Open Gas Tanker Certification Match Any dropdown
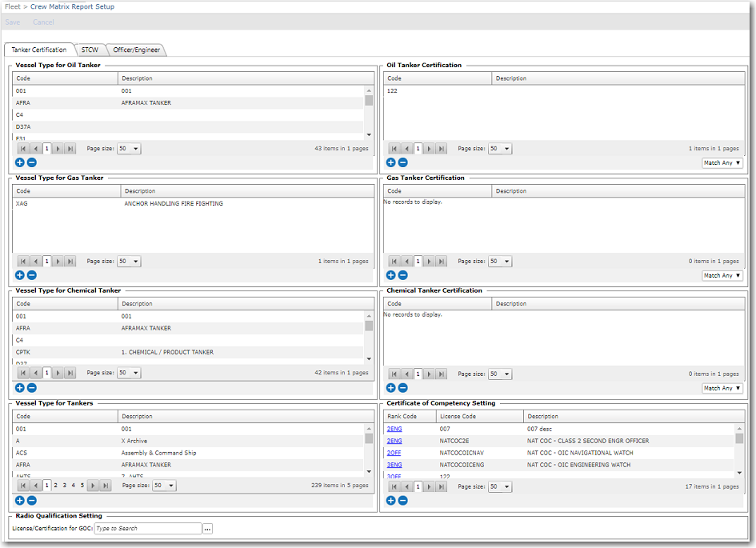The image size is (756, 548). [x=722, y=276]
